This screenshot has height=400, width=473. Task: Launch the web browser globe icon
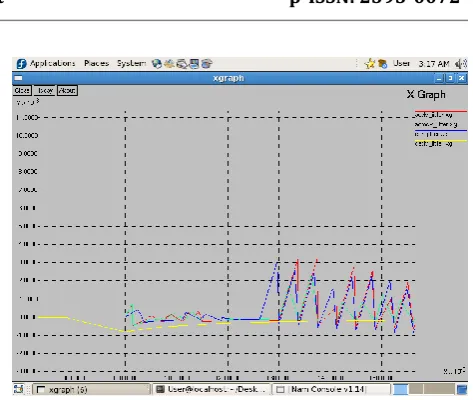pos(157,64)
